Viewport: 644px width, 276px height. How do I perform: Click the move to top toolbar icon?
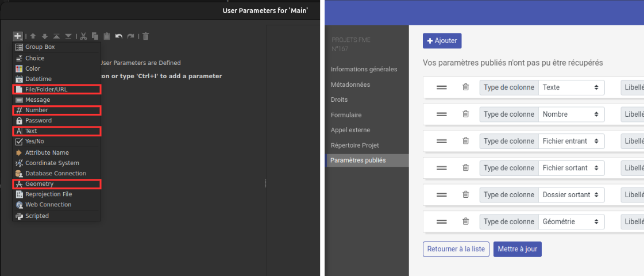(x=57, y=36)
